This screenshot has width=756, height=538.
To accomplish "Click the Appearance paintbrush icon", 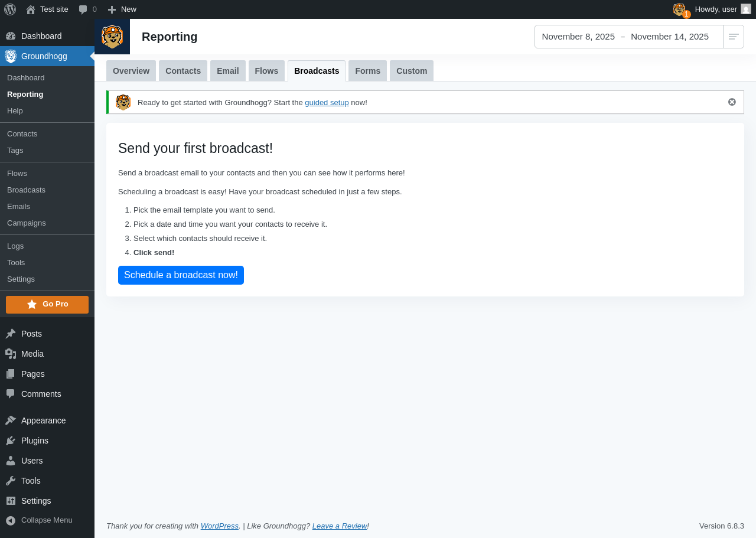I will [11, 420].
